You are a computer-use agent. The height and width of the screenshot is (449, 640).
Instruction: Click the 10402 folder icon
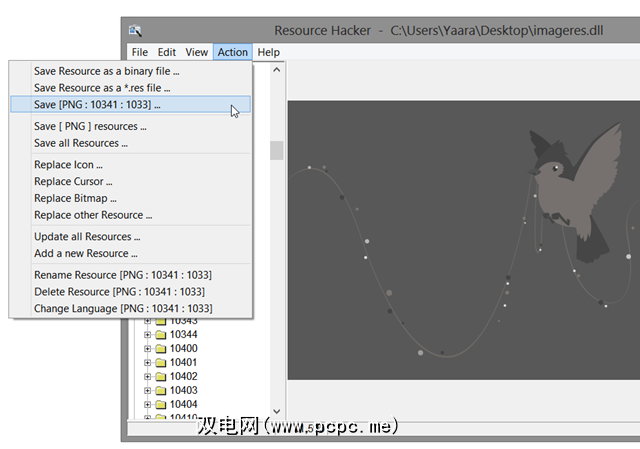pos(161,376)
